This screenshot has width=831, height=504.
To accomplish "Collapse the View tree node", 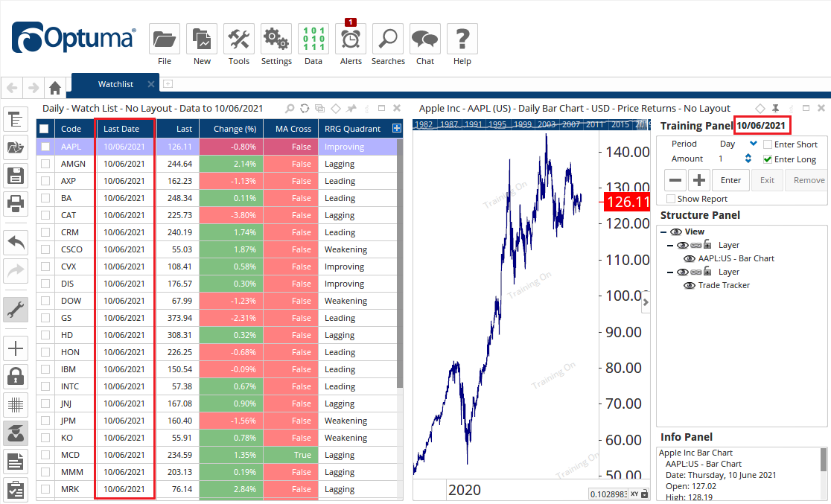I will click(663, 232).
